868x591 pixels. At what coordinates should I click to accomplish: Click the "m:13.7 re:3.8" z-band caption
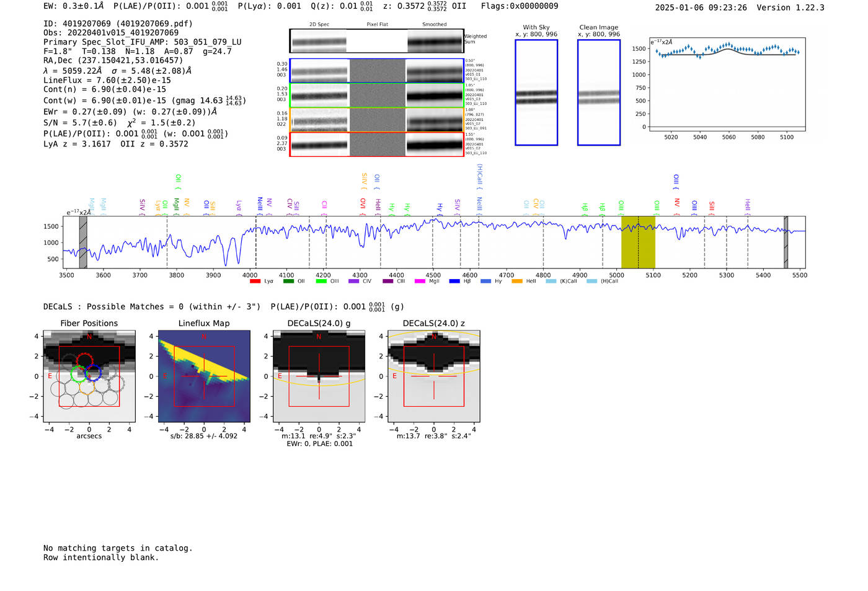[x=434, y=436]
